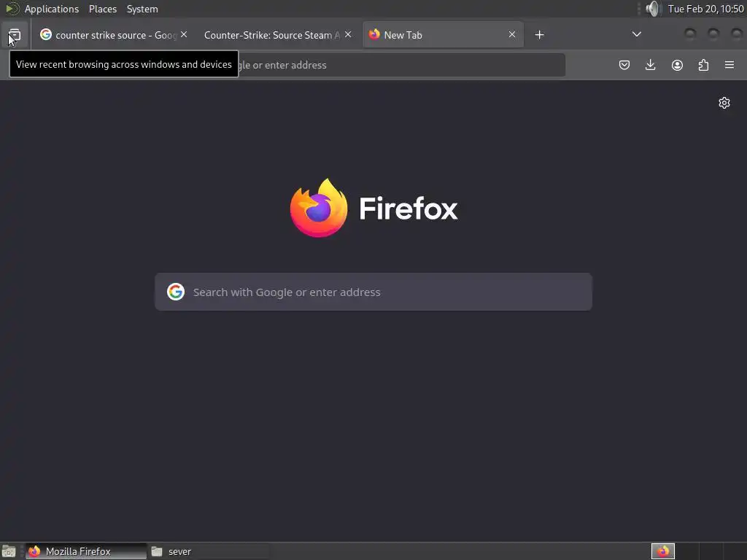Open the Places menu
747x560 pixels.
pos(103,9)
